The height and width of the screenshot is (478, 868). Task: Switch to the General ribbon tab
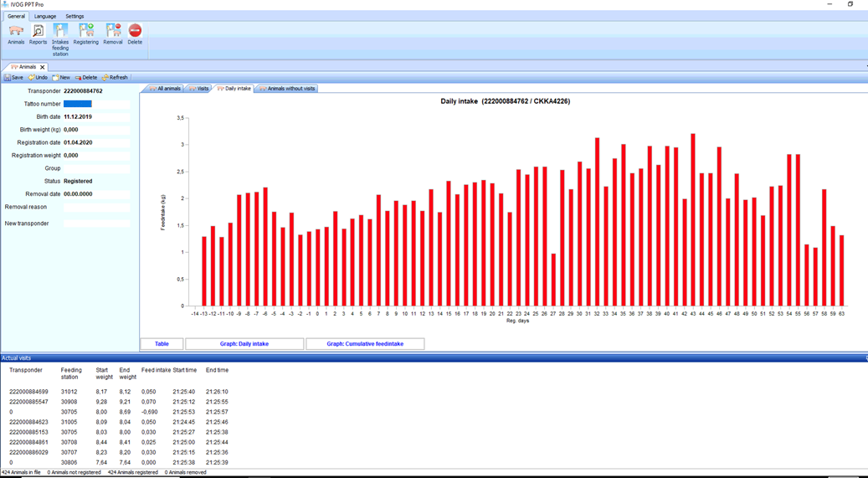[x=16, y=17]
